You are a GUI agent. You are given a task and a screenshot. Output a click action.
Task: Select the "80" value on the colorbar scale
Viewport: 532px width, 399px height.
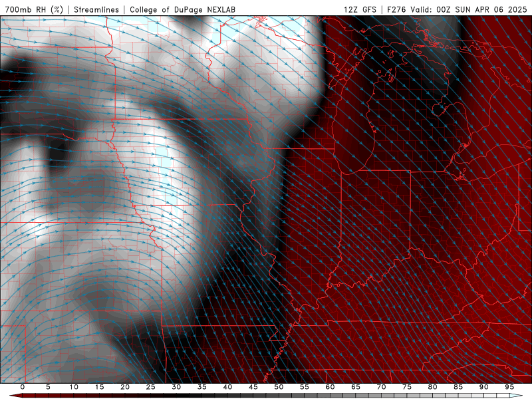(x=432, y=387)
